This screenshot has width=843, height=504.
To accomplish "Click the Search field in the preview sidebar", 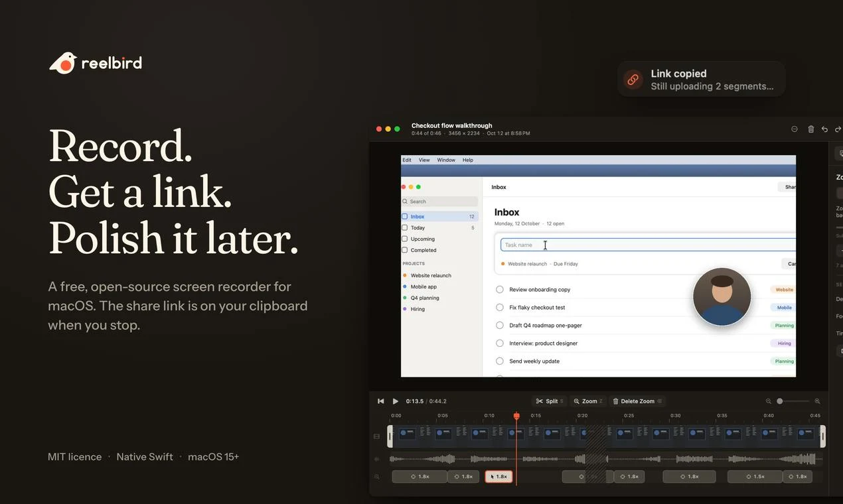I will pos(439,202).
